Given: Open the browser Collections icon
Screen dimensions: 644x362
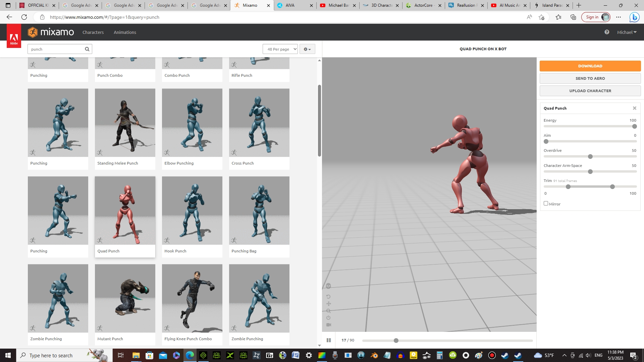Looking at the screenshot, I should point(573,17).
